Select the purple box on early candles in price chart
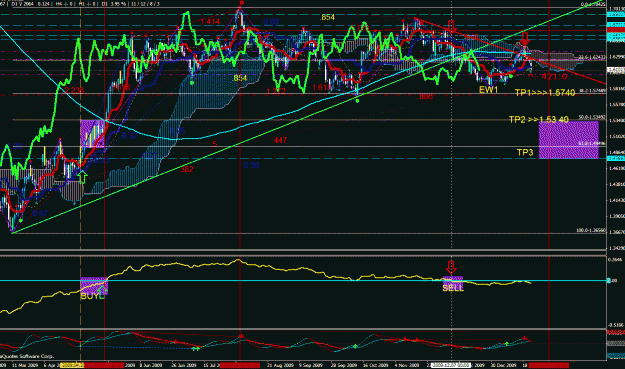 pyautogui.click(x=92, y=134)
